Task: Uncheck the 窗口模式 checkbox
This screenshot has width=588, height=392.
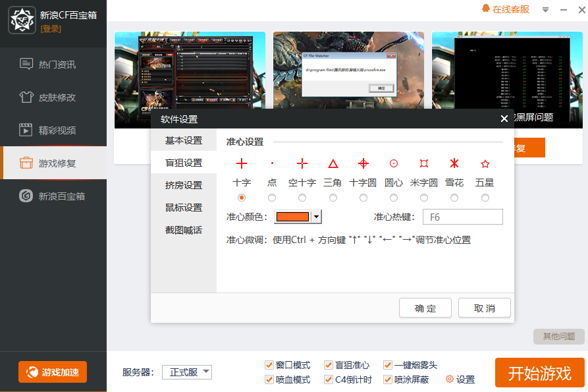Action: click(269, 365)
